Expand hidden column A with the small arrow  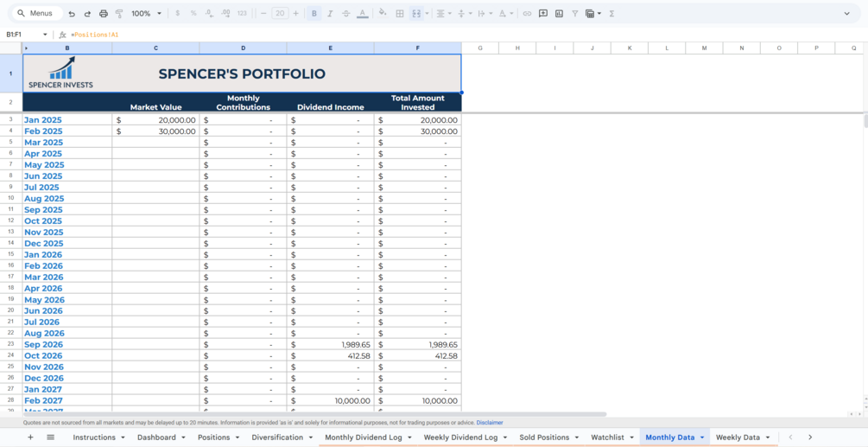click(x=26, y=48)
